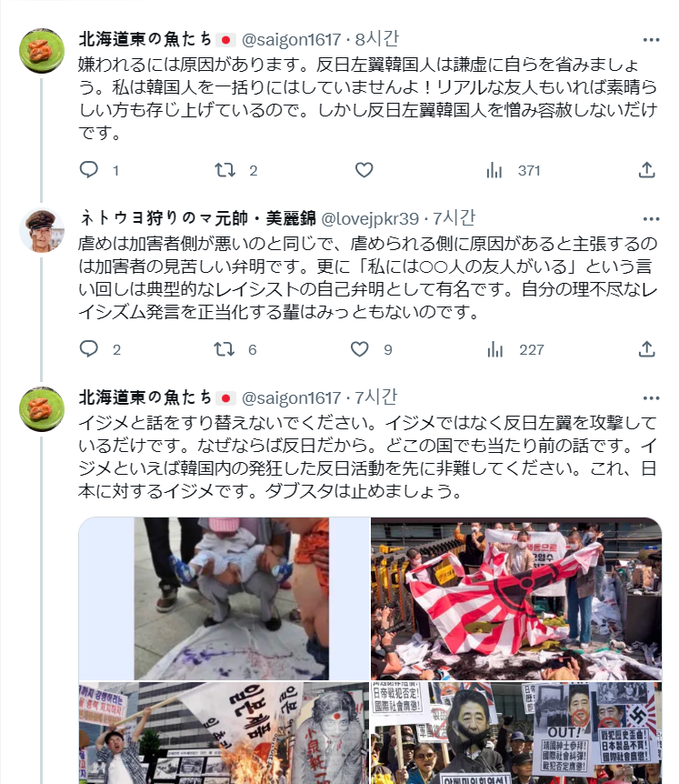Open the @lovejpkr39 profile handle

pos(370,218)
